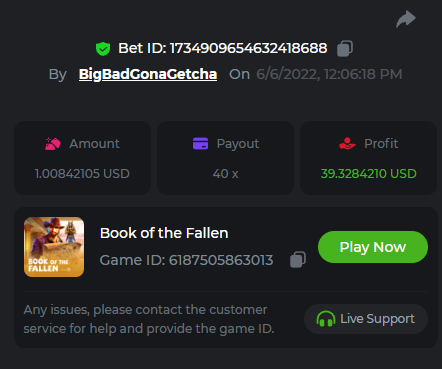Open the Book of the Fallen thumbnail
The height and width of the screenshot is (369, 442).
[x=54, y=247]
